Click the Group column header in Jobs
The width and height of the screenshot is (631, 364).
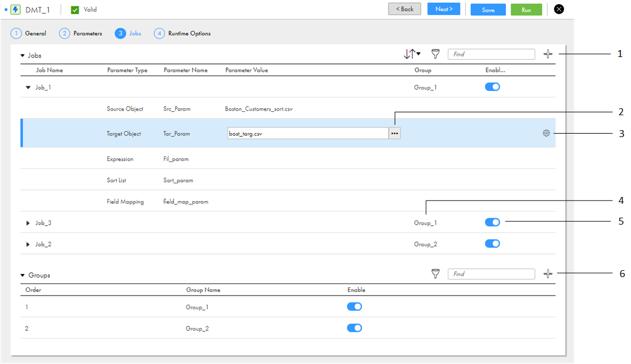tap(422, 70)
